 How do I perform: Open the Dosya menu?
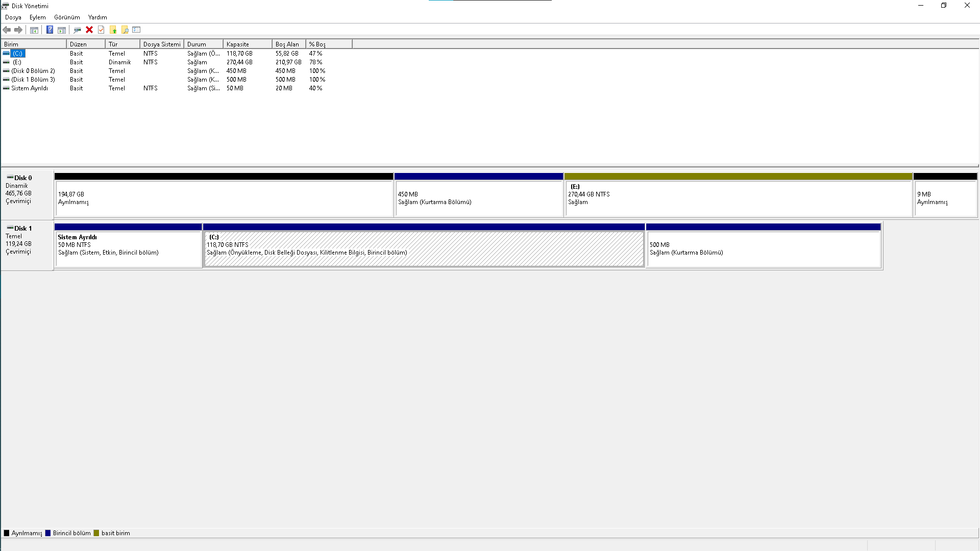click(x=13, y=17)
